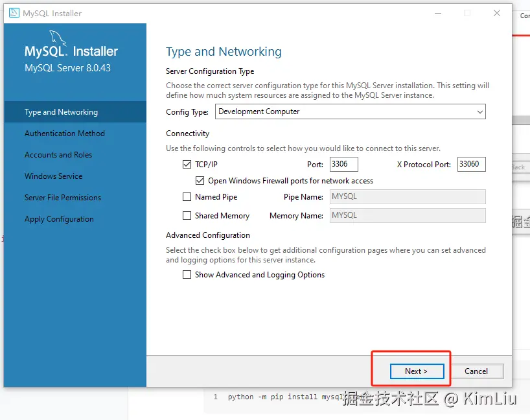
Task: Select Type and Networking step
Action: click(x=75, y=112)
